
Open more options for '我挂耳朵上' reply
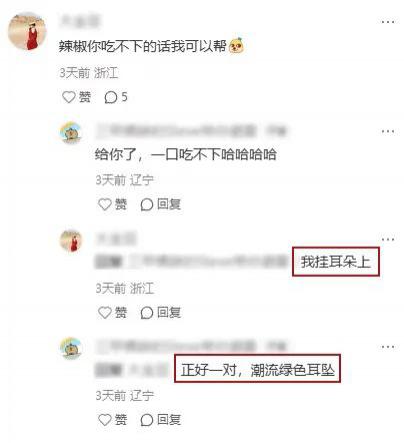click(388, 239)
